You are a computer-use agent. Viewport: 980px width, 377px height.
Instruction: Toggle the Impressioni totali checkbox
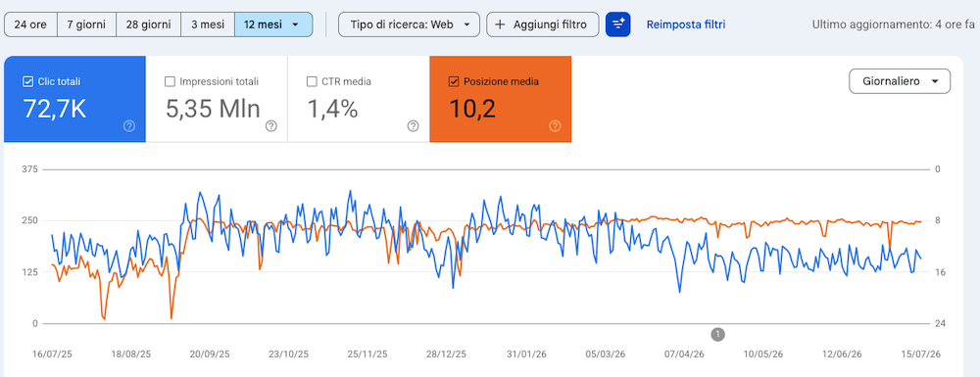pyautogui.click(x=170, y=81)
